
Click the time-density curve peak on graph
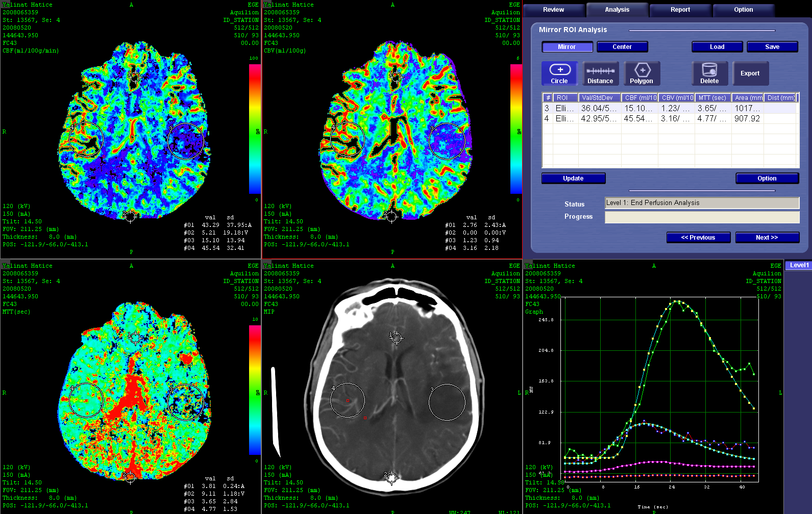pyautogui.click(x=677, y=301)
